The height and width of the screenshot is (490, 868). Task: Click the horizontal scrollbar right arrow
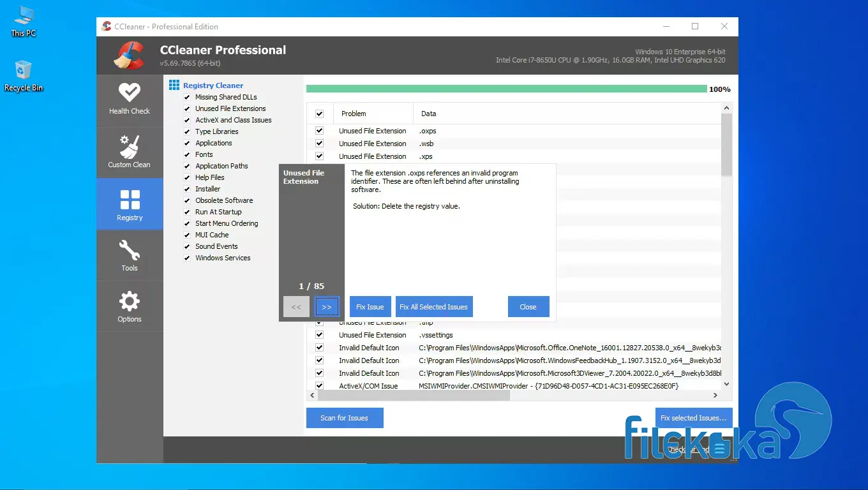716,396
